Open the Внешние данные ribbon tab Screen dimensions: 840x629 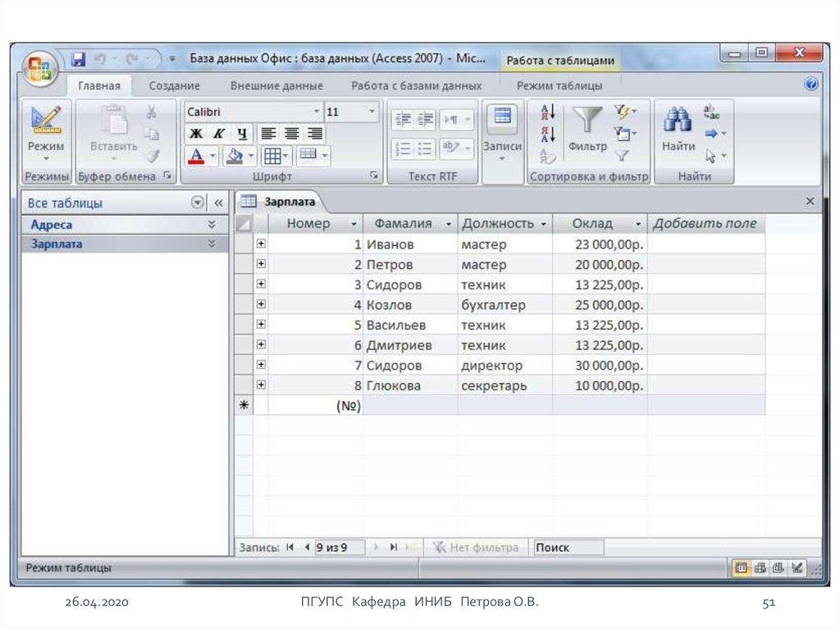tap(276, 86)
